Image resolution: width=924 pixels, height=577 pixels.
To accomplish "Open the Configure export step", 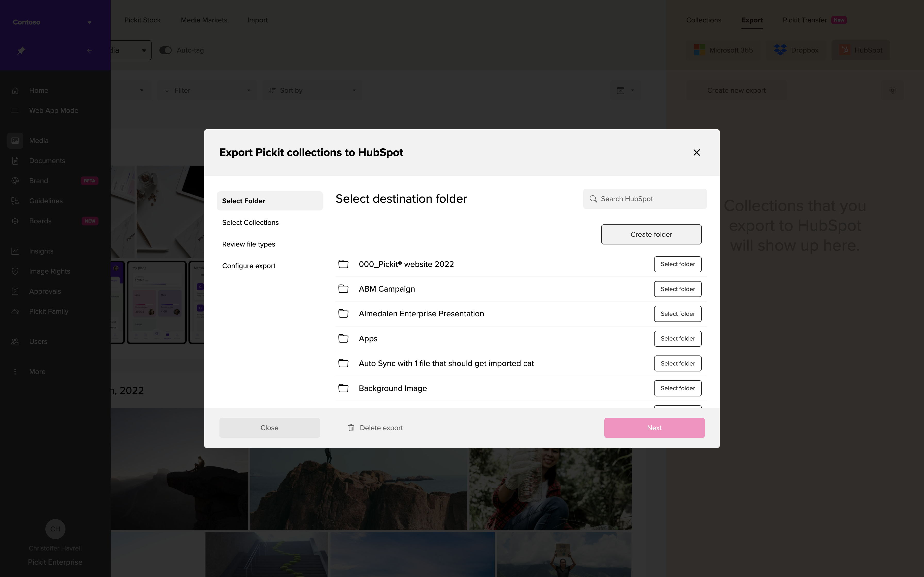I will (249, 266).
